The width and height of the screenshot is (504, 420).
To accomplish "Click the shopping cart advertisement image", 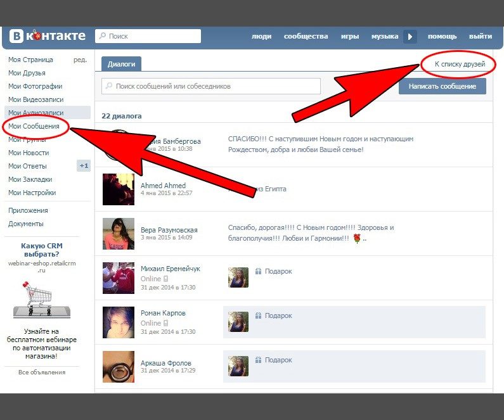I will [x=41, y=300].
